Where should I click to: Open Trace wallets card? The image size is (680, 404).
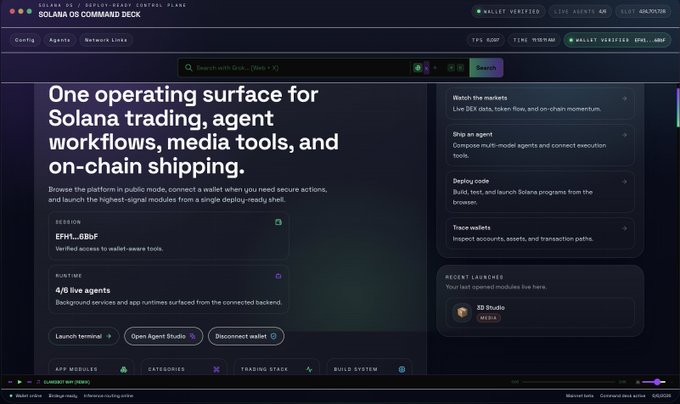click(540, 233)
